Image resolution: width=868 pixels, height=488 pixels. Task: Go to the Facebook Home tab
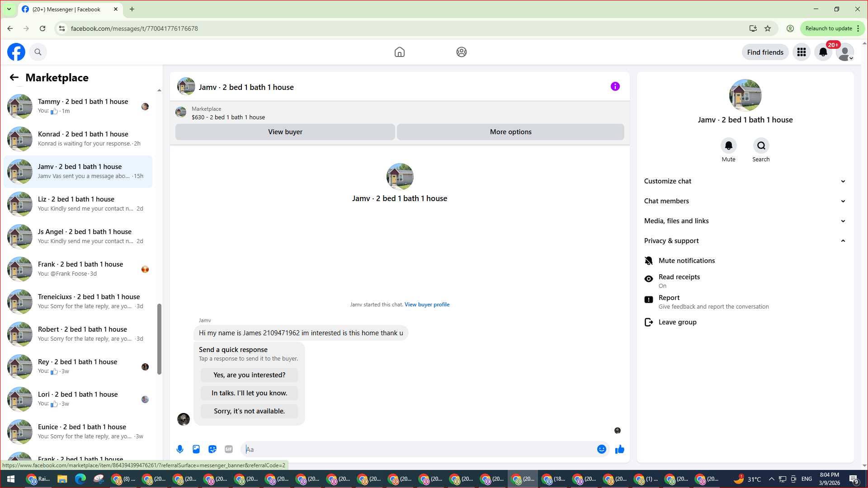coord(399,52)
